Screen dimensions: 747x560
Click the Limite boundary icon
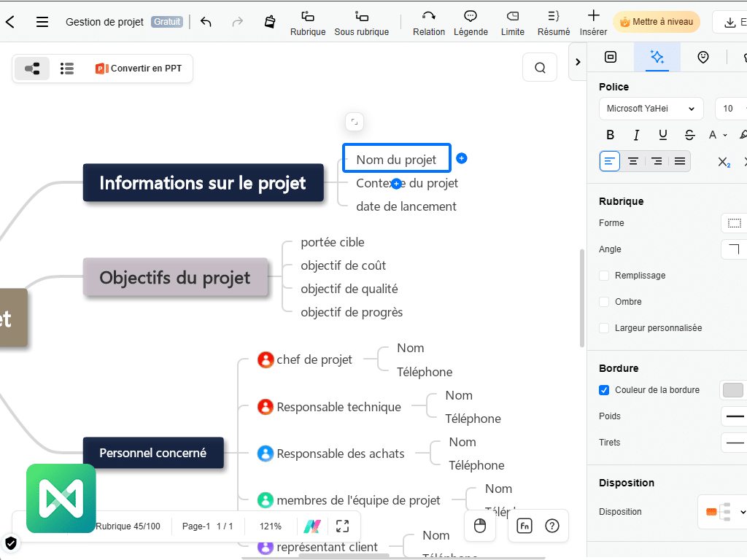[x=512, y=16]
